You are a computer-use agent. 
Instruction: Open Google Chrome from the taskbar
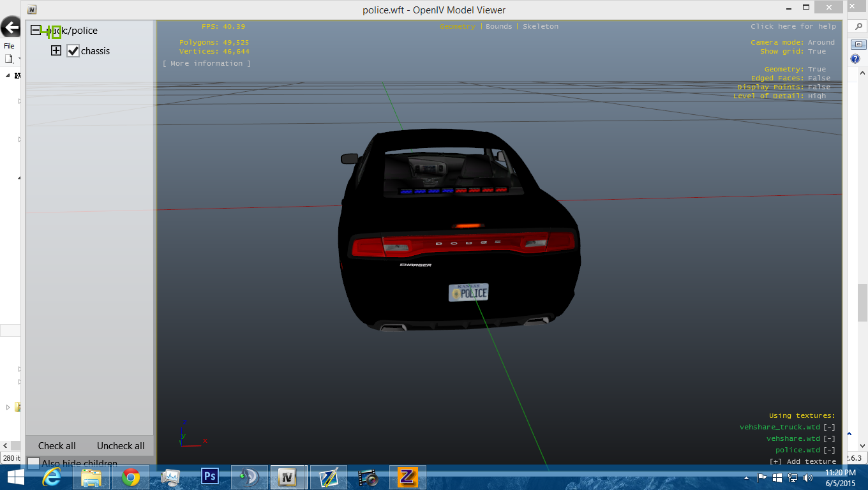(131, 477)
